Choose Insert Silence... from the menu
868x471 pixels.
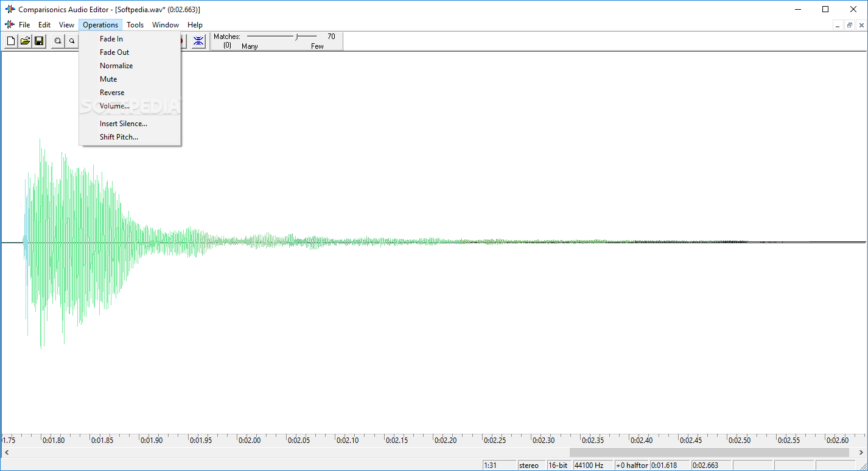point(130,124)
